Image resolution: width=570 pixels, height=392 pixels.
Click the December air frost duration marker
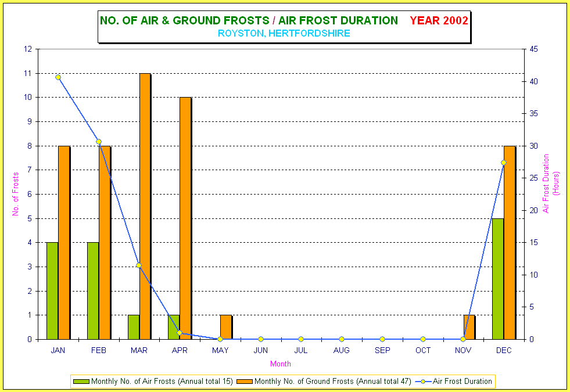click(x=504, y=163)
